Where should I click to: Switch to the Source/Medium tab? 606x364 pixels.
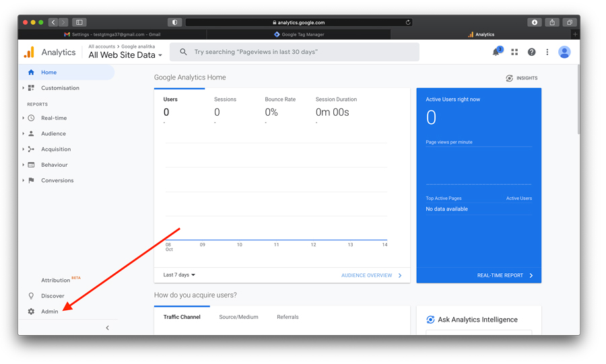(238, 317)
